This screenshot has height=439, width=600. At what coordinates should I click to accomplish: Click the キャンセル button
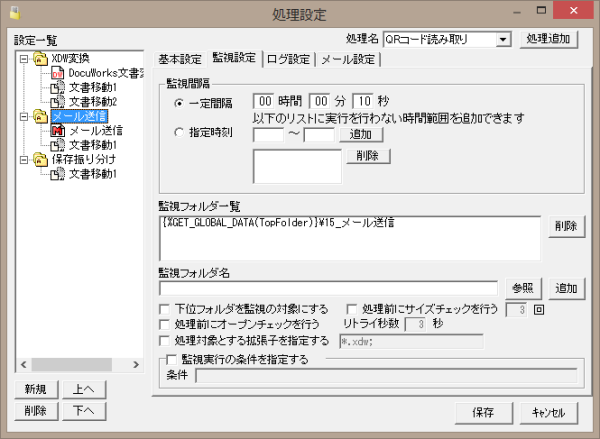(549, 413)
